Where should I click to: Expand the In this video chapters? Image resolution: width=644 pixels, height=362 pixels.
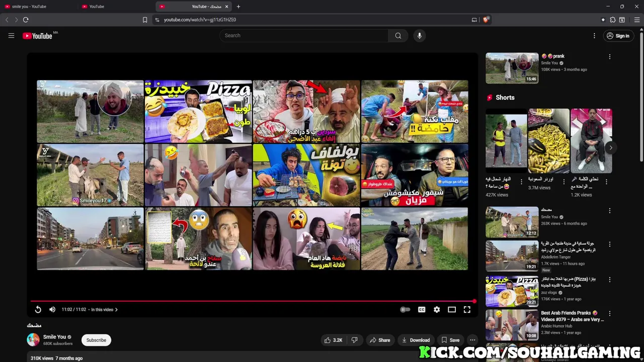(x=104, y=310)
